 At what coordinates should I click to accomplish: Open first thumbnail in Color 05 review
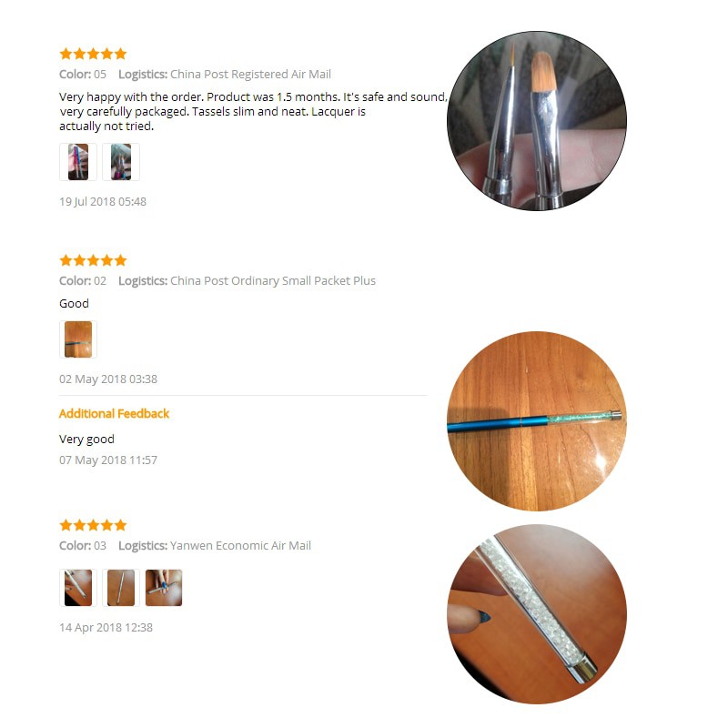point(78,162)
